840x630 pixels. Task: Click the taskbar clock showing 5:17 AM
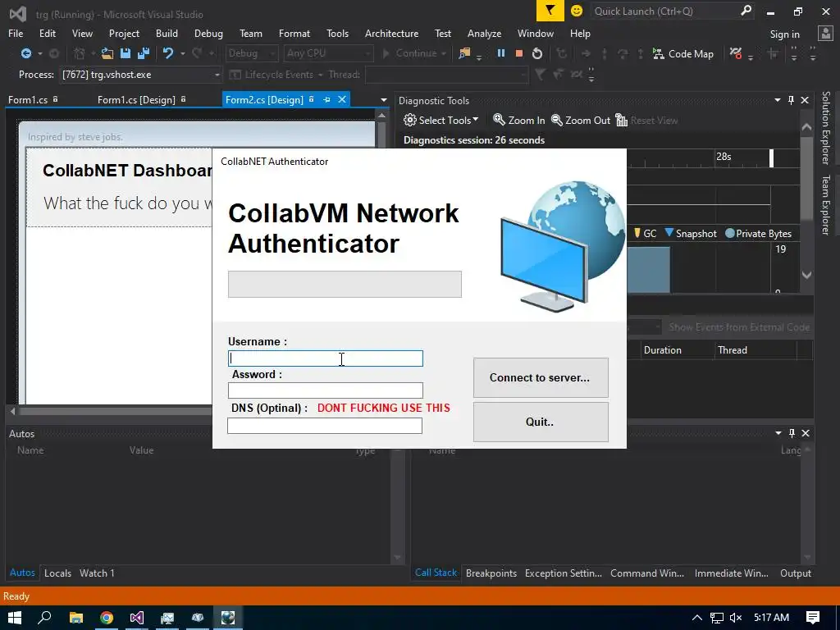[x=771, y=618]
